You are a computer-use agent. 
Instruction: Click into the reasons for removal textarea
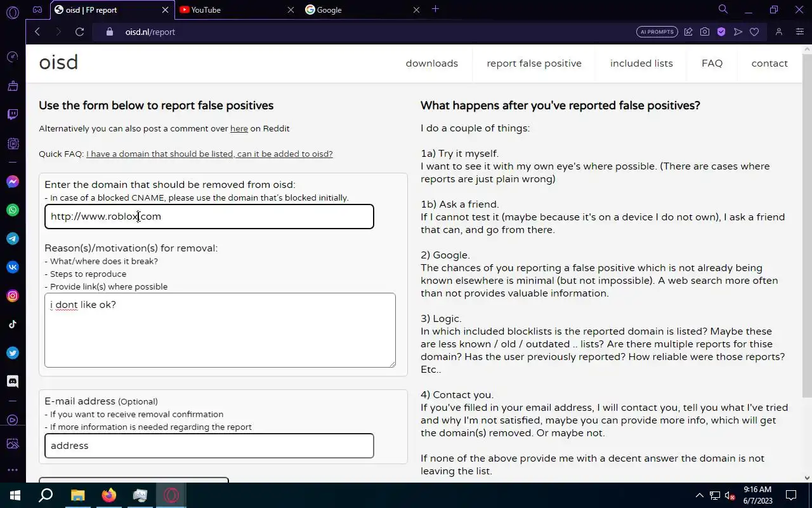coord(220,330)
